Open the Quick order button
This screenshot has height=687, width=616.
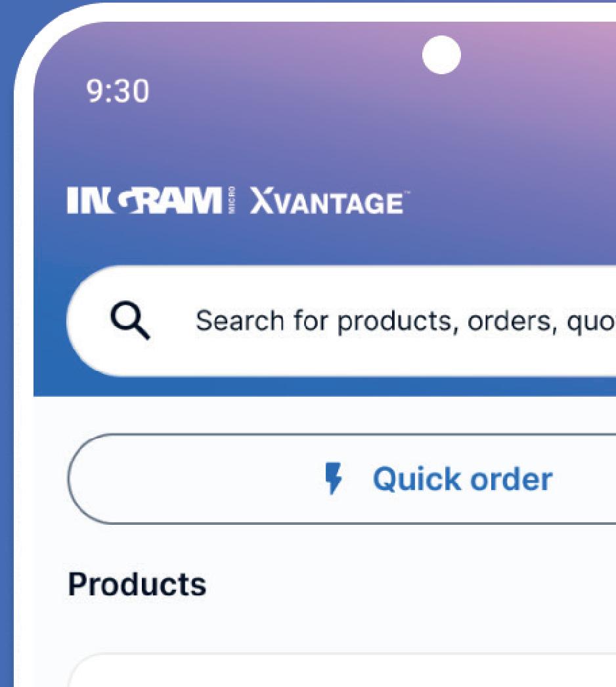pyautogui.click(x=341, y=479)
